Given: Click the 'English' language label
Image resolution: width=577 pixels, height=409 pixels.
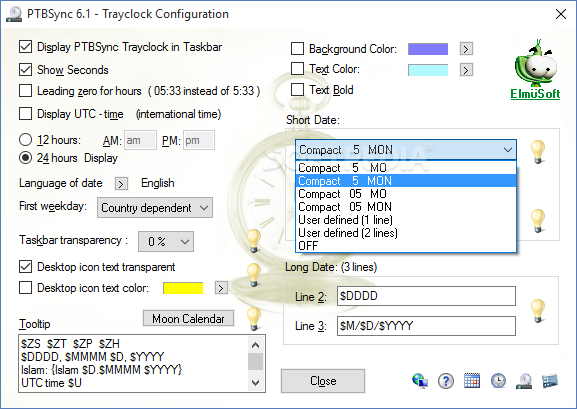Looking at the screenshot, I should coord(158,183).
